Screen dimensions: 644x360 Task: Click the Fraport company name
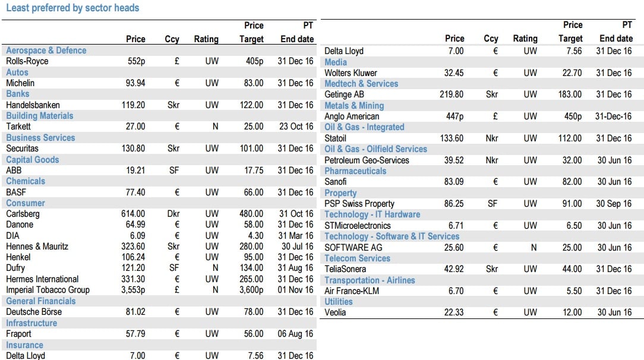click(x=18, y=334)
